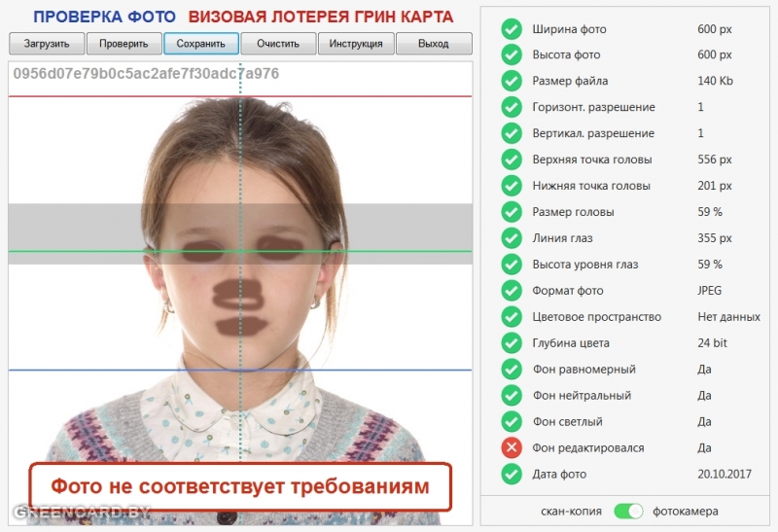
Task: Click the Фото не соответствует требованиям message
Action: pos(240,486)
